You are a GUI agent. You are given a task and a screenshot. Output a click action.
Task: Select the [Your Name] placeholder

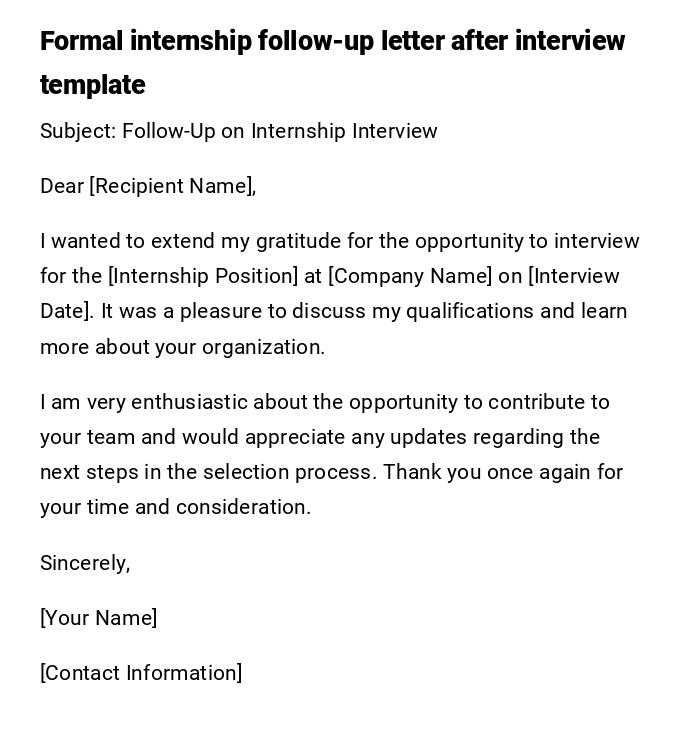(x=98, y=618)
